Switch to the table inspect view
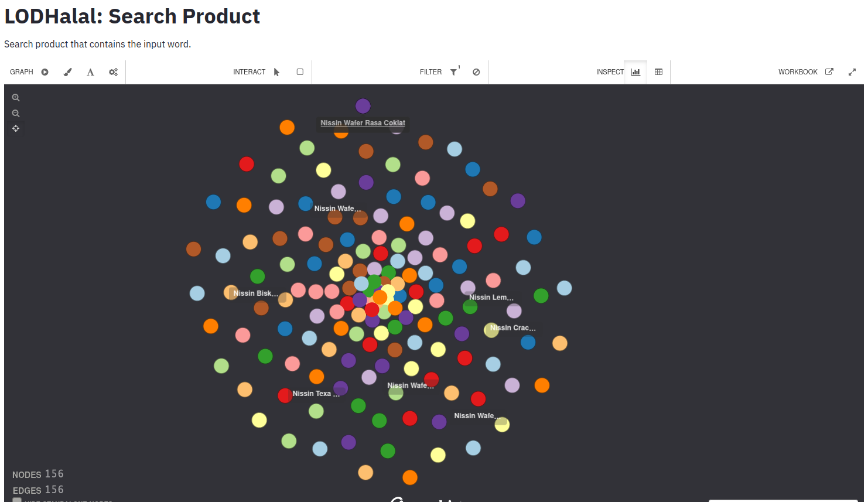The image size is (868, 502). [x=658, y=71]
